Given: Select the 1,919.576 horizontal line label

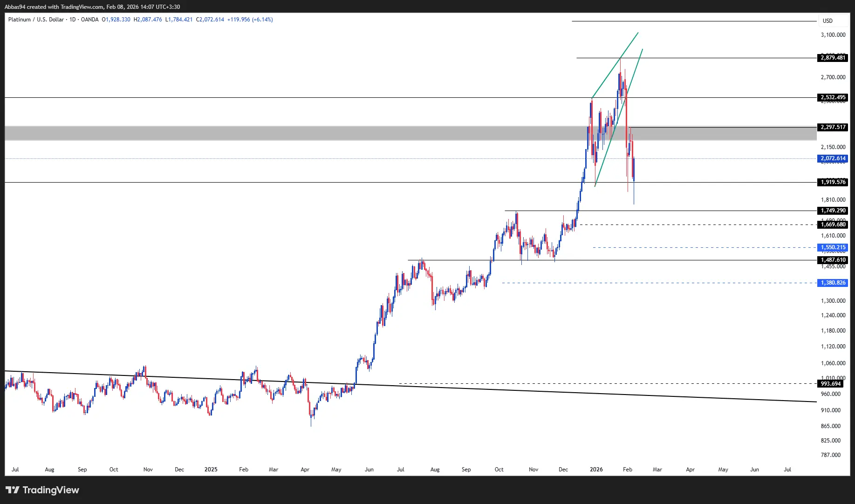Looking at the screenshot, I should (833, 182).
